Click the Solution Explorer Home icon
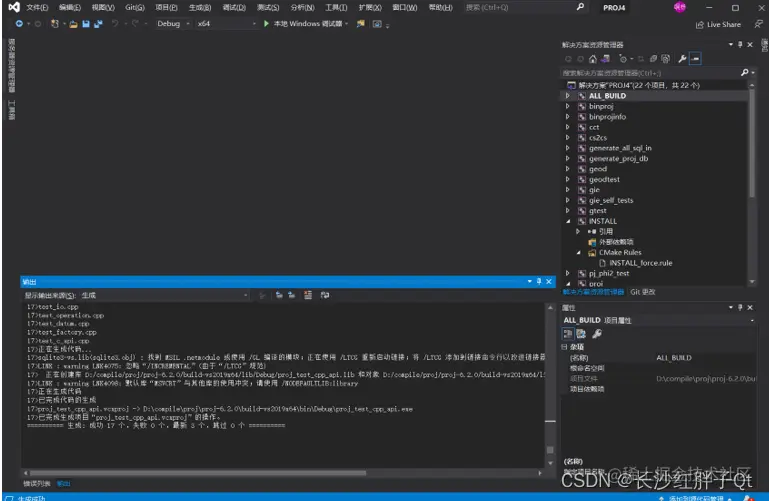769x501 pixels. click(593, 59)
